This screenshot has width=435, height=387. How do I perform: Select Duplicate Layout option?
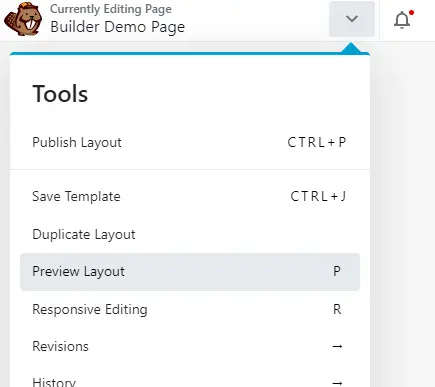190,234
